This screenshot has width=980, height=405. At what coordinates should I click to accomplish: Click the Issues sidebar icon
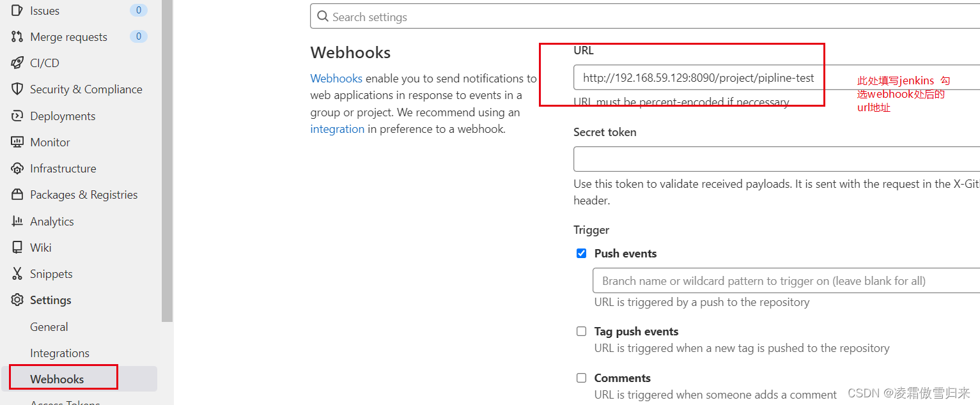click(x=17, y=11)
